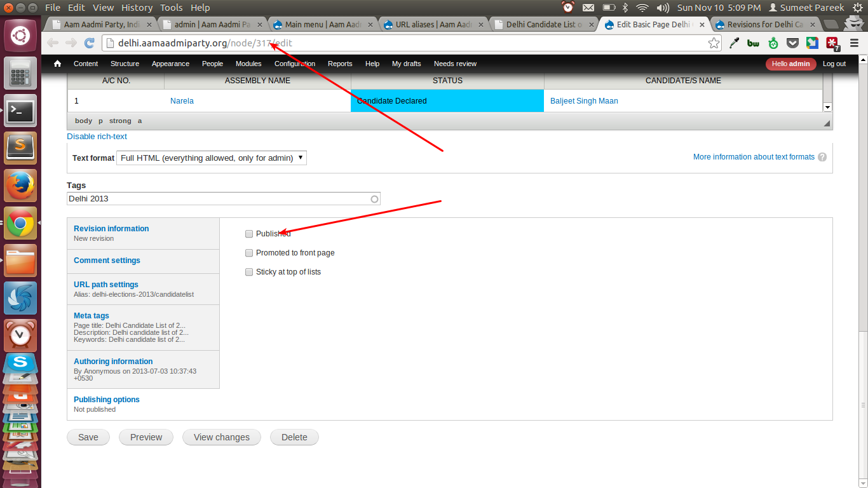
Task: Activate the eyedropper color picker extension
Action: point(735,43)
